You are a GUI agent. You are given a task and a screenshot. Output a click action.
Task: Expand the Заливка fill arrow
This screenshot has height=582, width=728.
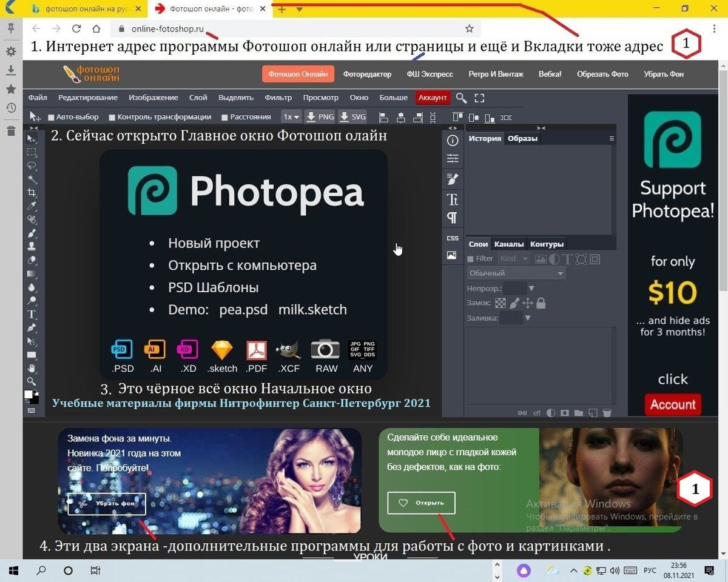tap(527, 318)
